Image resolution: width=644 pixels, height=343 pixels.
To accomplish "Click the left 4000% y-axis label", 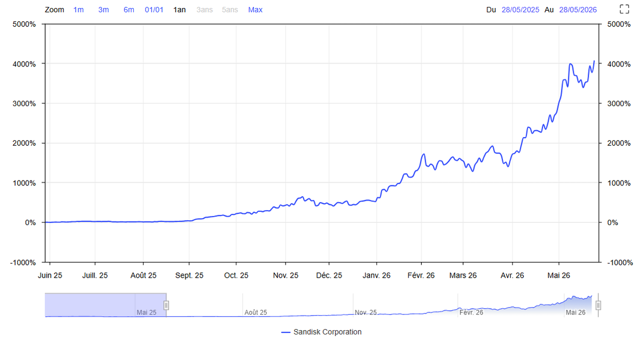I will coord(24,64).
